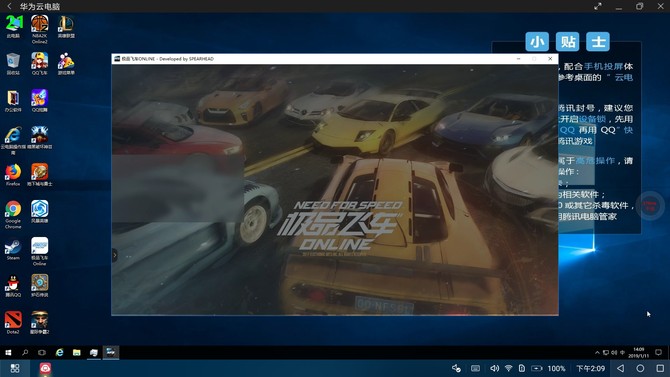
Task: Switch to the Need for Speed taskbar item
Action: pos(111,353)
